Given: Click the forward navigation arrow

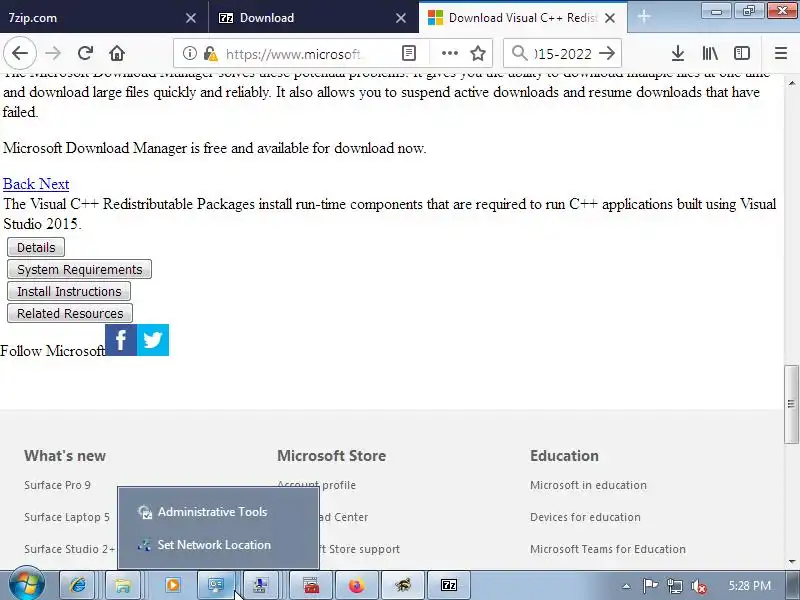Looking at the screenshot, I should [53, 53].
